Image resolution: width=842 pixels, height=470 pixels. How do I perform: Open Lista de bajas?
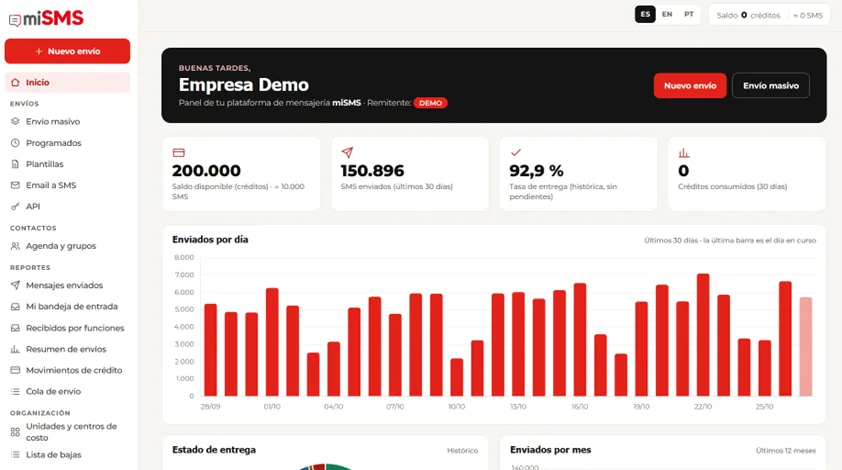[x=67, y=454]
